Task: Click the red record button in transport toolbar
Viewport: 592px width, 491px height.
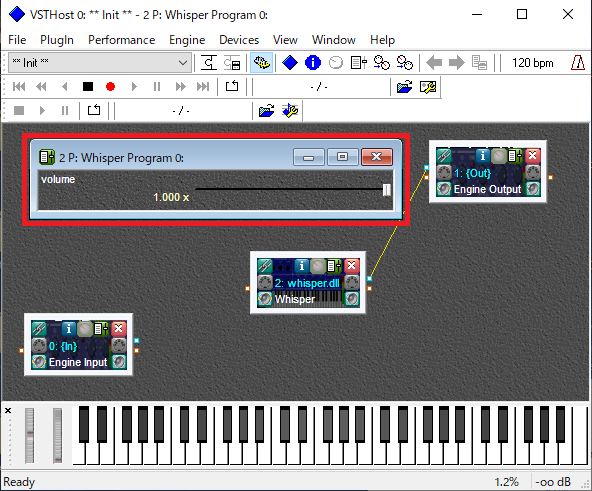Action: [110, 87]
